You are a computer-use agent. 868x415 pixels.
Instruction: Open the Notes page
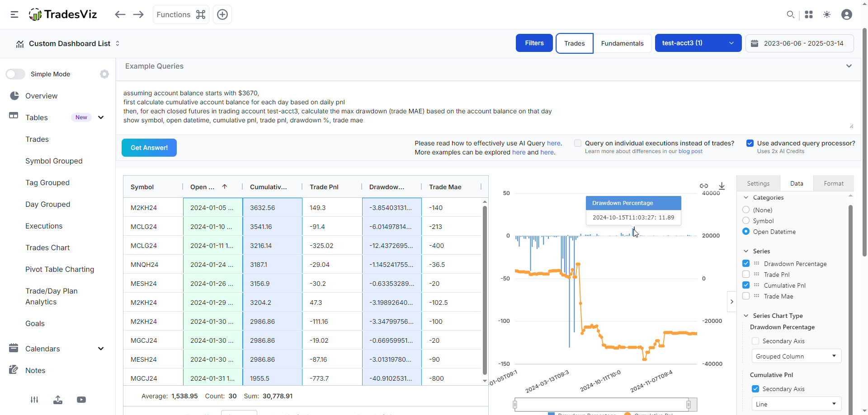coord(35,370)
